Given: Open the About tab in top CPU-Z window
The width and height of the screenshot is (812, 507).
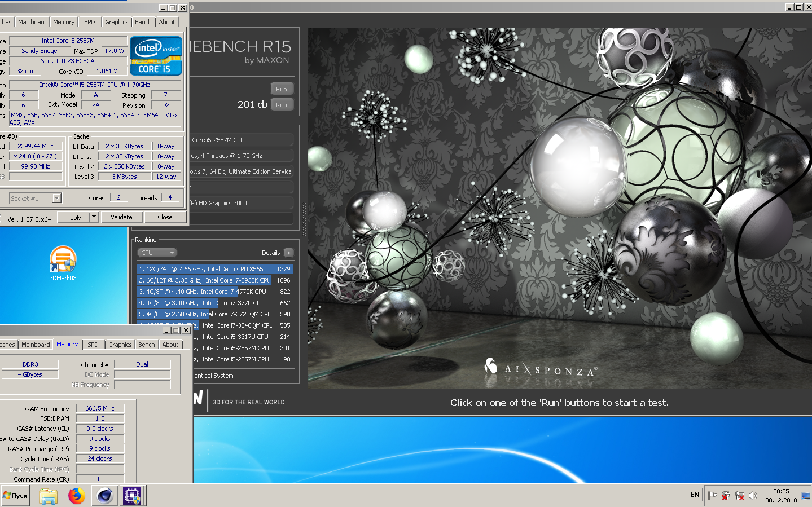Looking at the screenshot, I should coord(167,22).
